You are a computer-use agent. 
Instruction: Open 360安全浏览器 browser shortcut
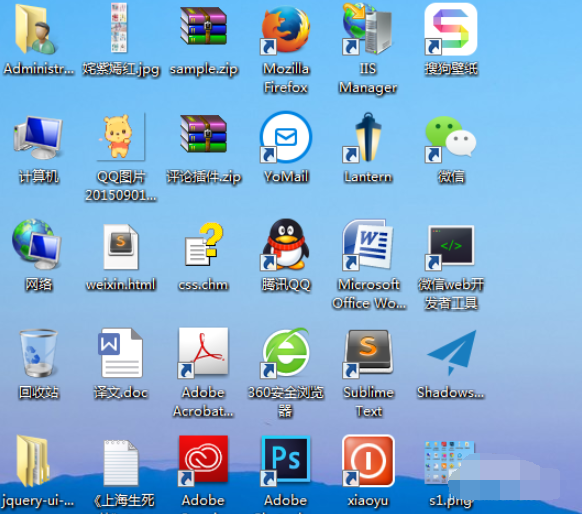pos(286,353)
